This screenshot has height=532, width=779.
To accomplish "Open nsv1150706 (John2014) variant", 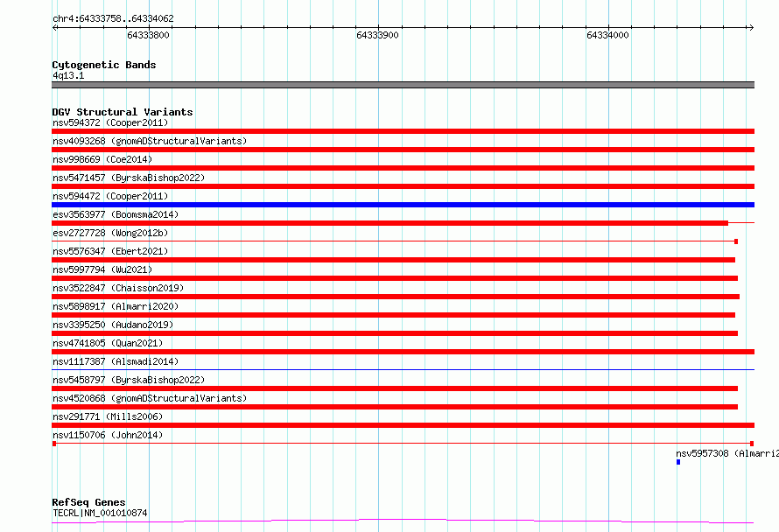I will 108,435.
